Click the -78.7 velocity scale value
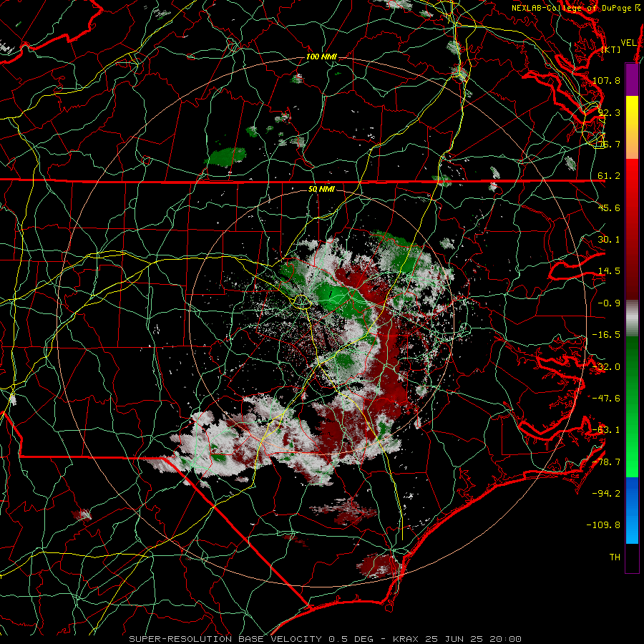This screenshot has height=644, width=644. click(606, 462)
